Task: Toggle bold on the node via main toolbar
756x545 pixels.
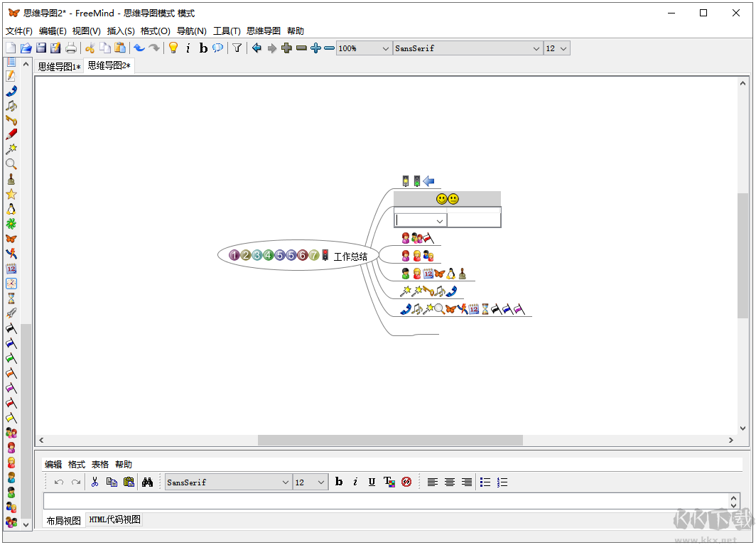Action: coord(203,48)
